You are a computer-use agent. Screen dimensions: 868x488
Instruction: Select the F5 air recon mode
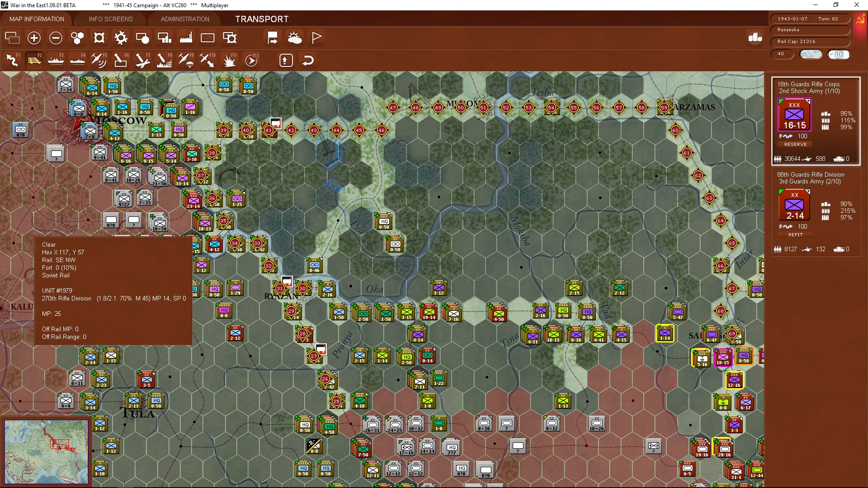[99, 60]
